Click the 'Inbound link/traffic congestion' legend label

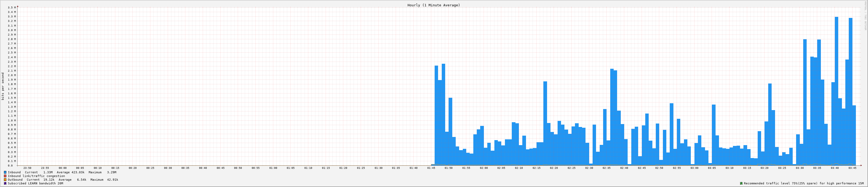(x=36, y=176)
